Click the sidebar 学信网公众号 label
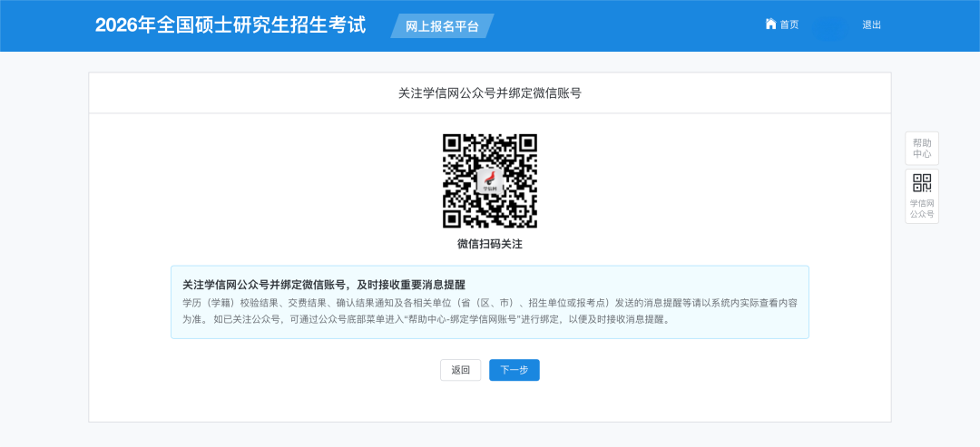The image size is (980, 447). pos(922,209)
